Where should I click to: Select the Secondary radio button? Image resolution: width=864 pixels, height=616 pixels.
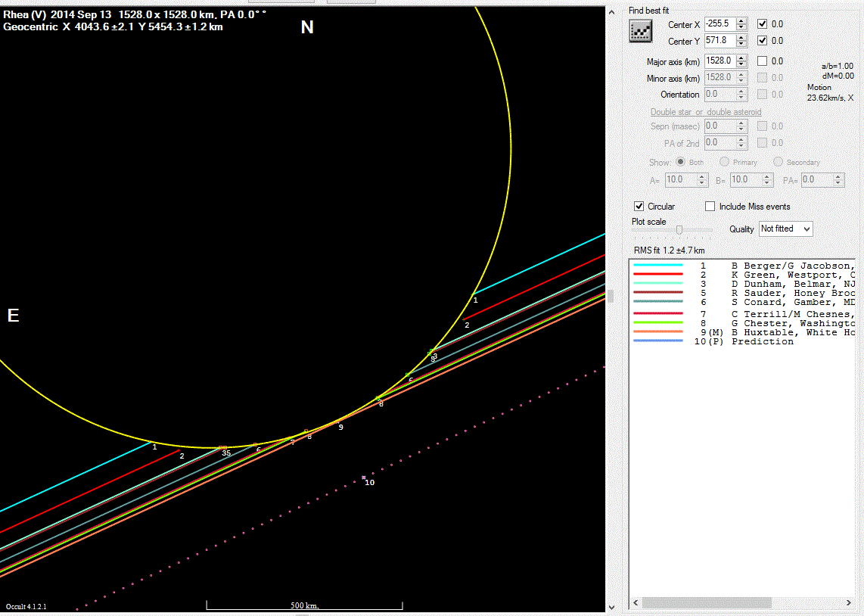coord(778,161)
